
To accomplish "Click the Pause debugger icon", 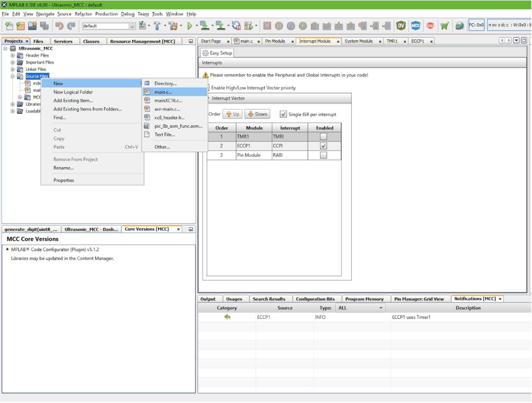I will point(279,26).
